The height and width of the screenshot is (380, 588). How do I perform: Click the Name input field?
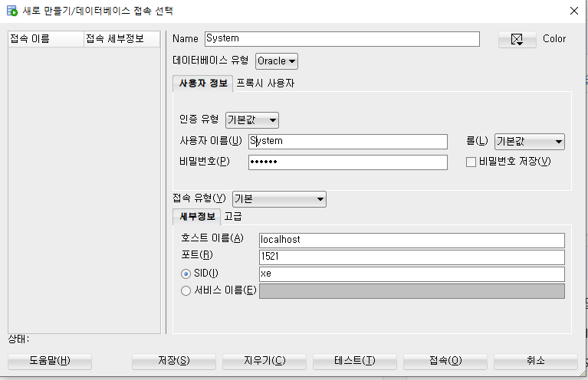pyautogui.click(x=342, y=39)
